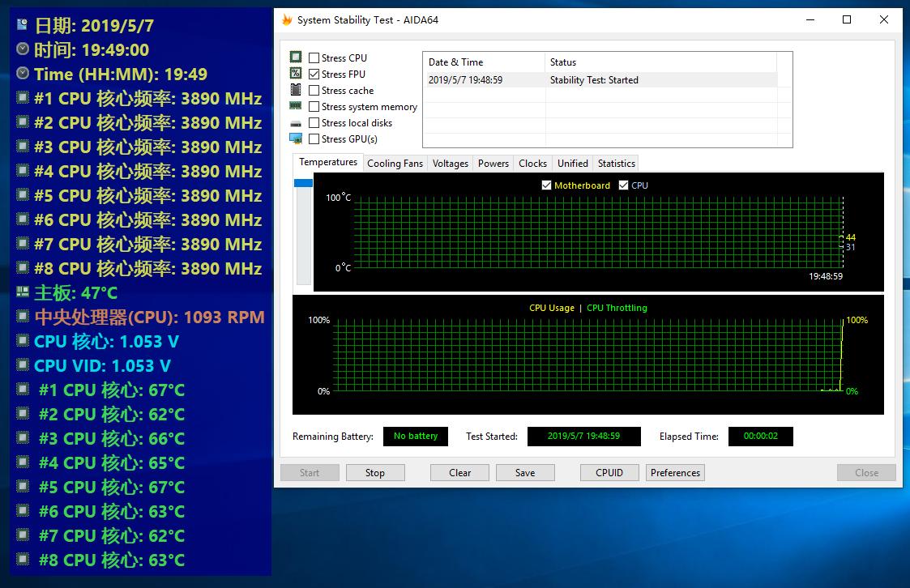Toggle Motherboard temperature graph checkbox
Image resolution: width=910 pixels, height=588 pixels.
tap(546, 185)
